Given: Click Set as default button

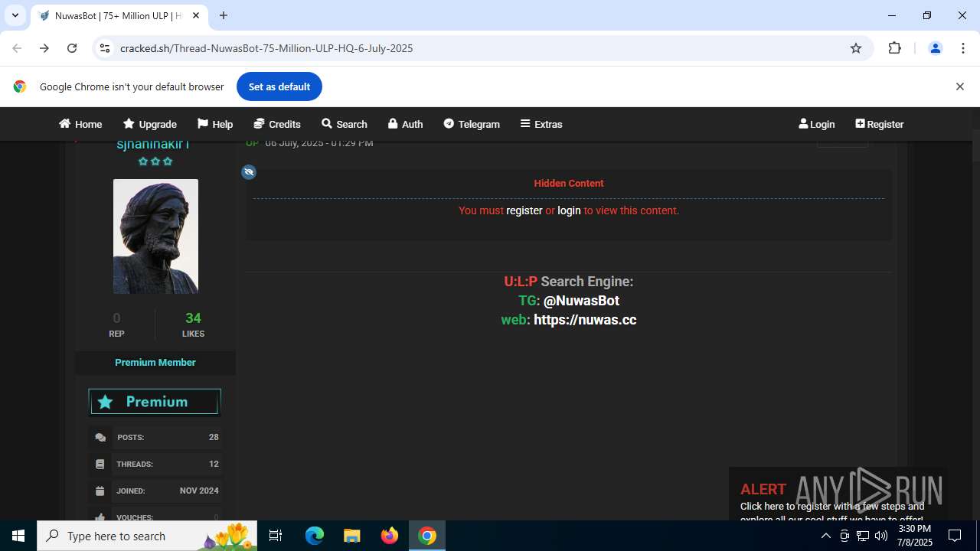Looking at the screenshot, I should (279, 86).
